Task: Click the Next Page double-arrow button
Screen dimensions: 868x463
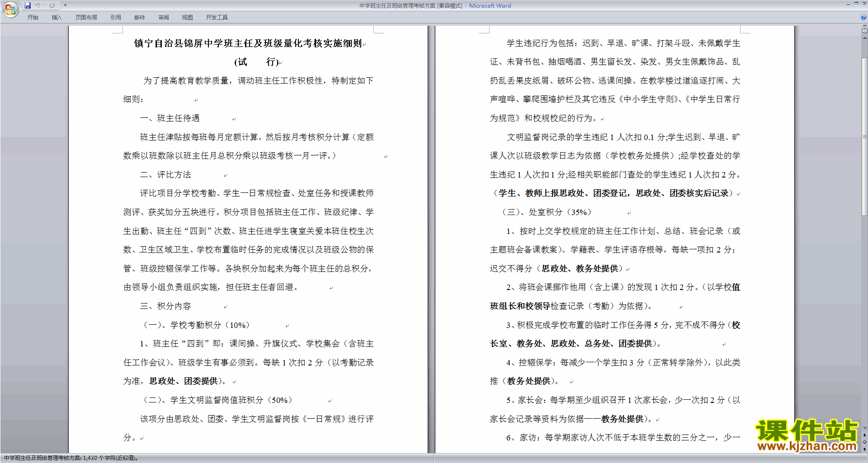Action: (x=865, y=449)
